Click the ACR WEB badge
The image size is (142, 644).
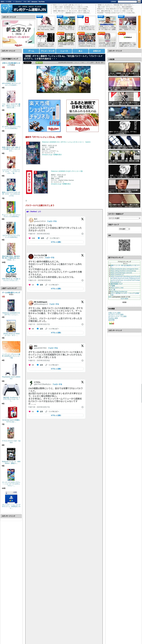(124, 302)
